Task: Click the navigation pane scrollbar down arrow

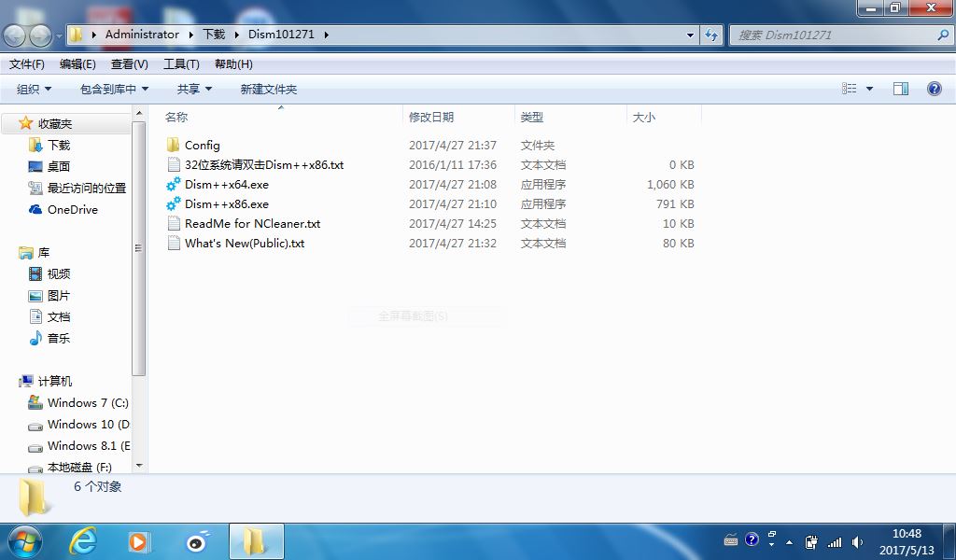Action: click(x=139, y=466)
